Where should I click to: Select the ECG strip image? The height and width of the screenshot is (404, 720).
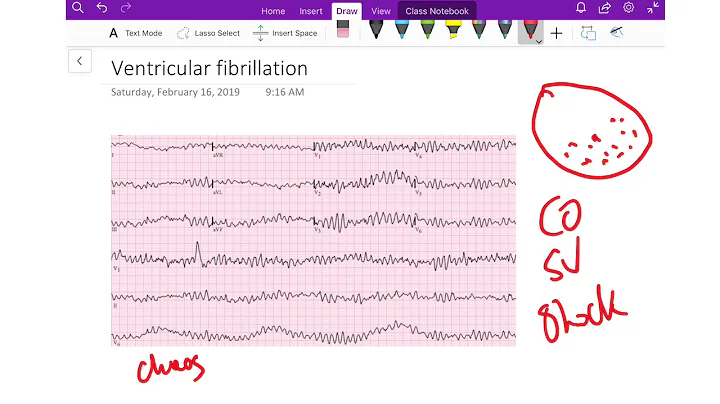(314, 241)
